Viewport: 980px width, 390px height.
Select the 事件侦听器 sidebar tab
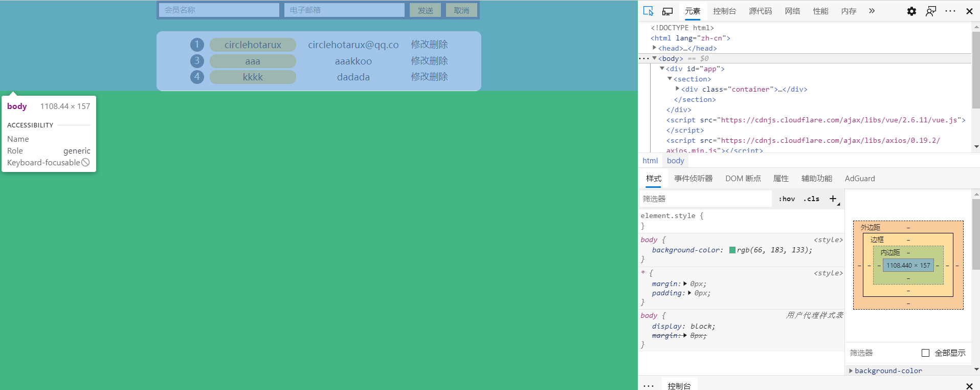point(693,178)
